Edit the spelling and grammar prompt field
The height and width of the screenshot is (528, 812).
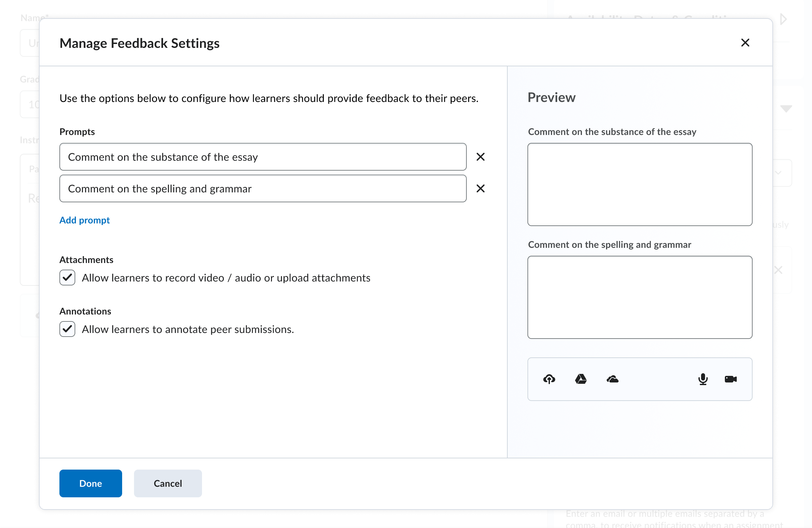pos(263,189)
